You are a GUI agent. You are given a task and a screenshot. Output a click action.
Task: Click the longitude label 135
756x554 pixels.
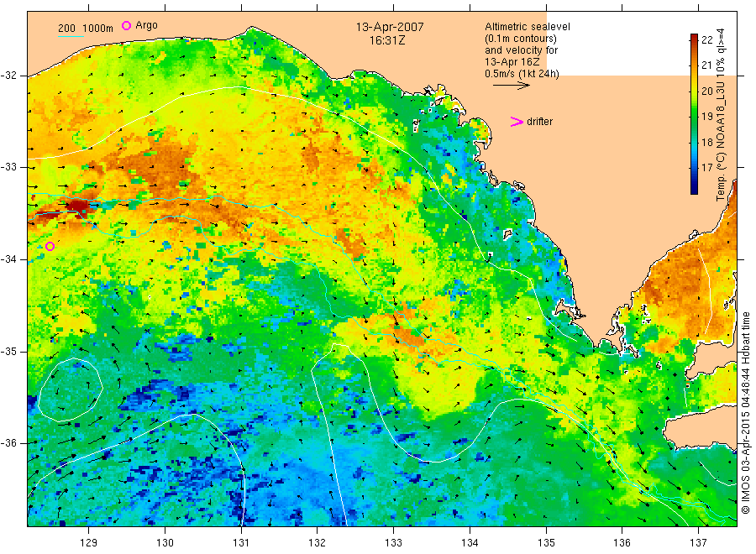point(546,543)
